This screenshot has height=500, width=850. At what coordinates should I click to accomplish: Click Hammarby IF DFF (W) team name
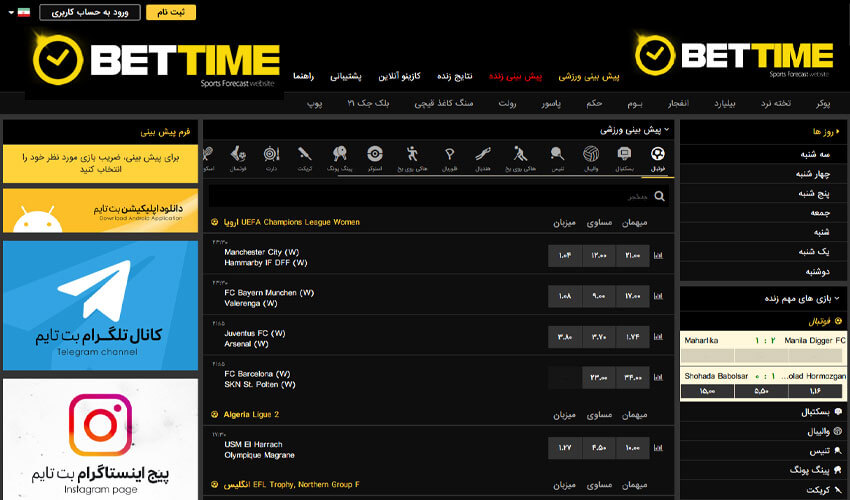point(266,262)
